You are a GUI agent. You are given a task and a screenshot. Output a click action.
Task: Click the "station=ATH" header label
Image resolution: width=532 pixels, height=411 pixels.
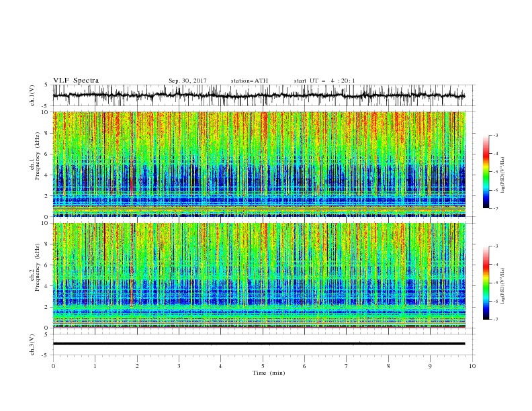pyautogui.click(x=249, y=81)
